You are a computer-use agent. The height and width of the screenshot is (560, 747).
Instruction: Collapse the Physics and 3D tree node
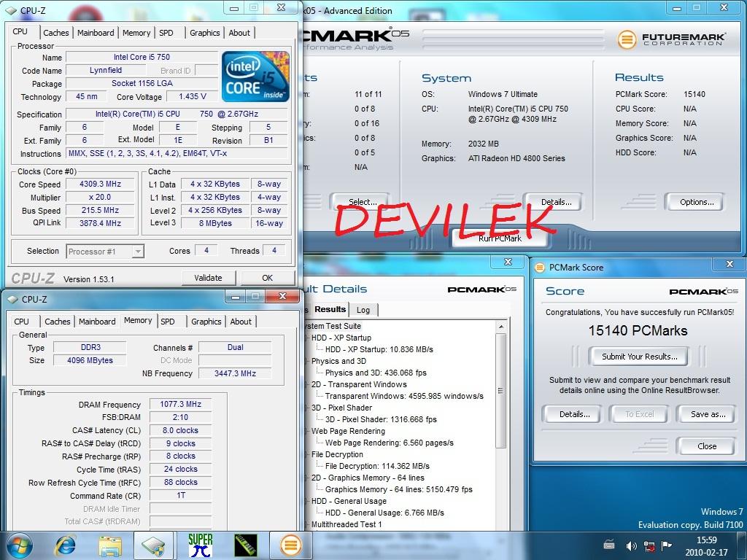307,361
